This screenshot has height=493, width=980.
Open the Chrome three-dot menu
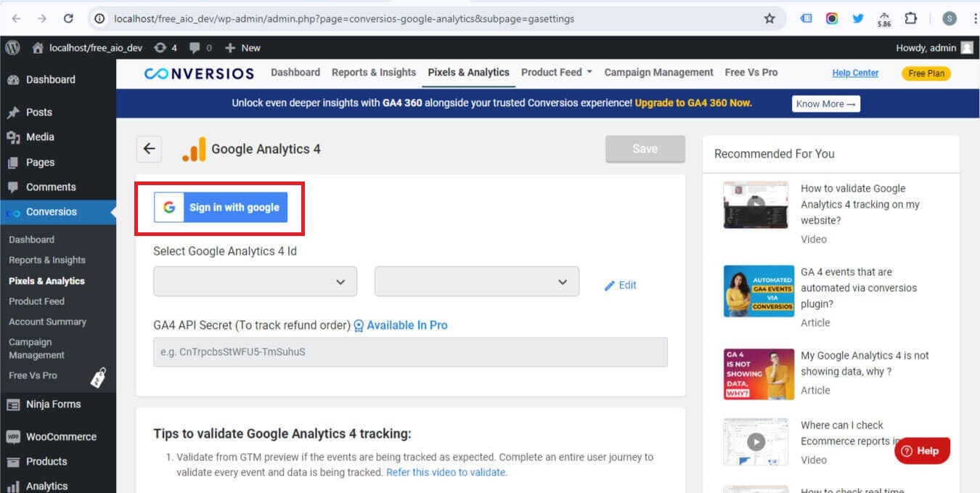click(975, 19)
